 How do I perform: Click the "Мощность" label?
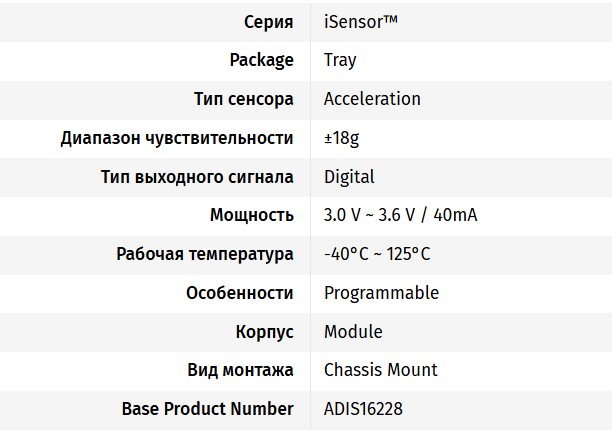pyautogui.click(x=252, y=215)
